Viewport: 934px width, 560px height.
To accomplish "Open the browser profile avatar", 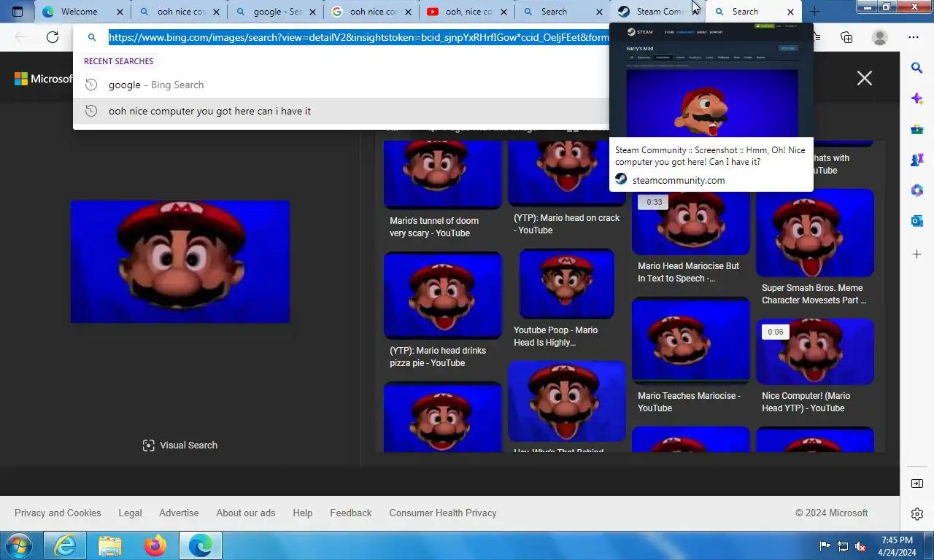I will click(880, 37).
